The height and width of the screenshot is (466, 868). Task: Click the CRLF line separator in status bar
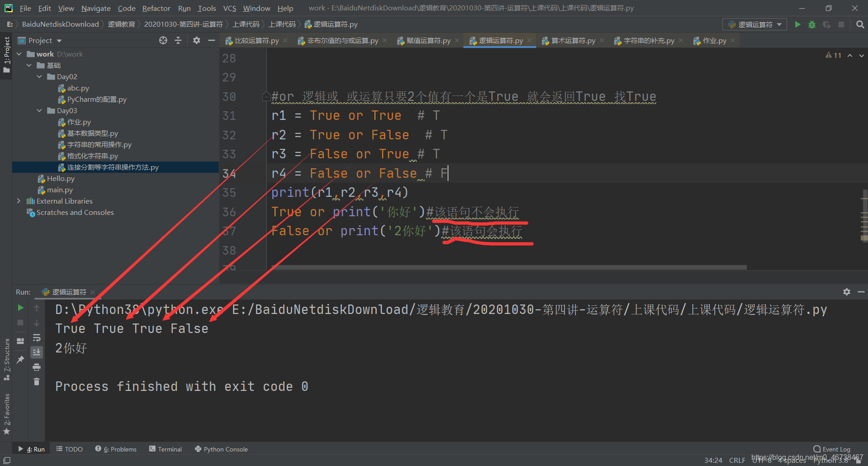click(737, 460)
